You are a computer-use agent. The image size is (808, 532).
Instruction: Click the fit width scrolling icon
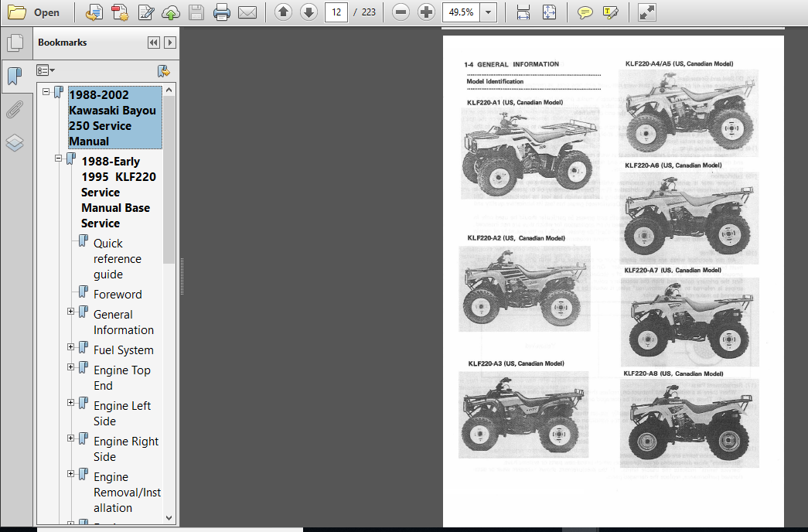click(523, 12)
